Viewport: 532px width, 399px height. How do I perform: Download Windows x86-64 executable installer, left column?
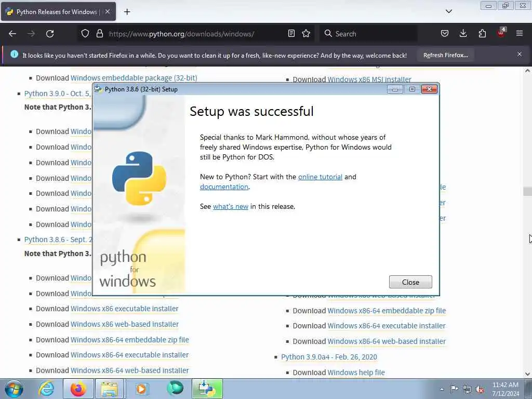coord(129,354)
